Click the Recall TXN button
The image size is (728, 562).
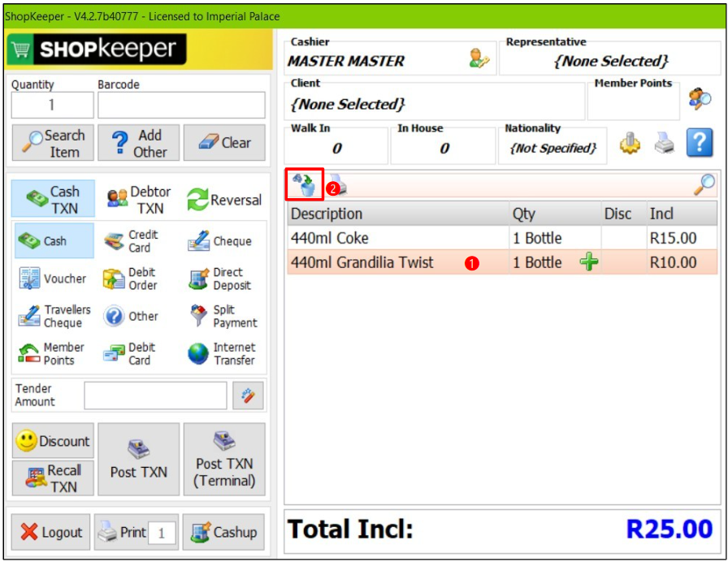click(x=53, y=478)
